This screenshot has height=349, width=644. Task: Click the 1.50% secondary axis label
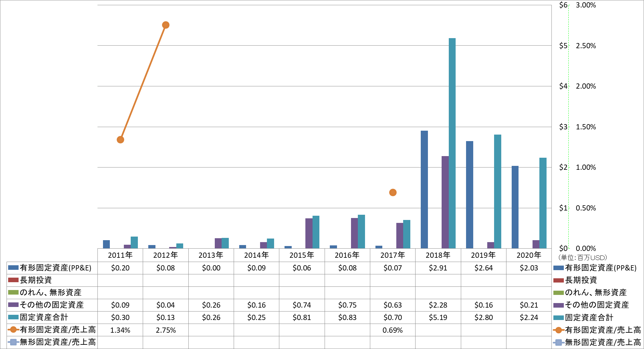(x=586, y=127)
